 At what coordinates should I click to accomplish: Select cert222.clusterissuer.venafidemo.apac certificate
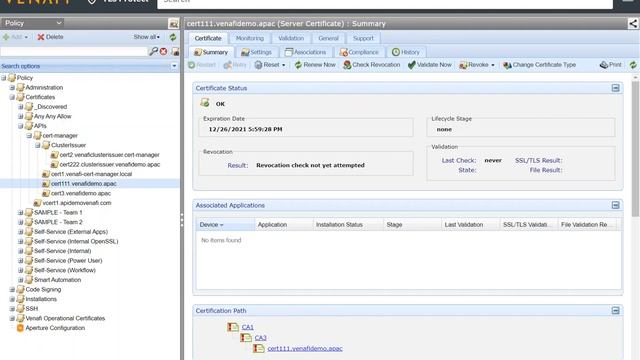tap(110, 165)
